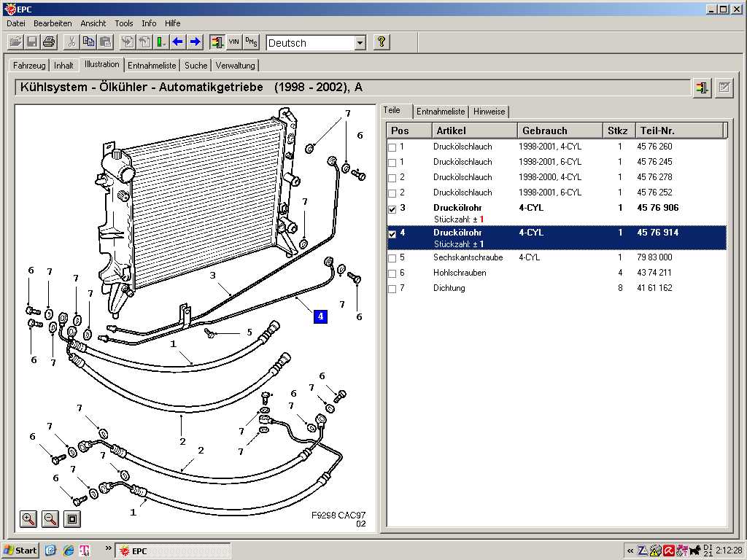The height and width of the screenshot is (560, 747).
Task: Click EPC taskbar button
Action: point(173,551)
